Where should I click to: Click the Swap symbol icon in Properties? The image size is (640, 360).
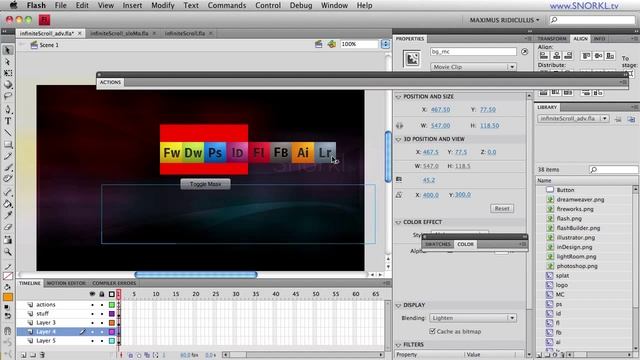(x=524, y=52)
